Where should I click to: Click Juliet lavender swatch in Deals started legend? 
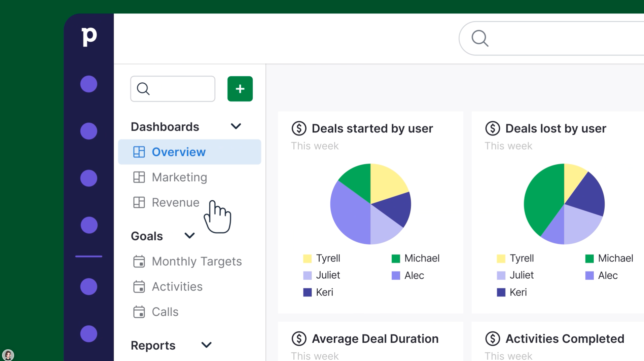(307, 276)
